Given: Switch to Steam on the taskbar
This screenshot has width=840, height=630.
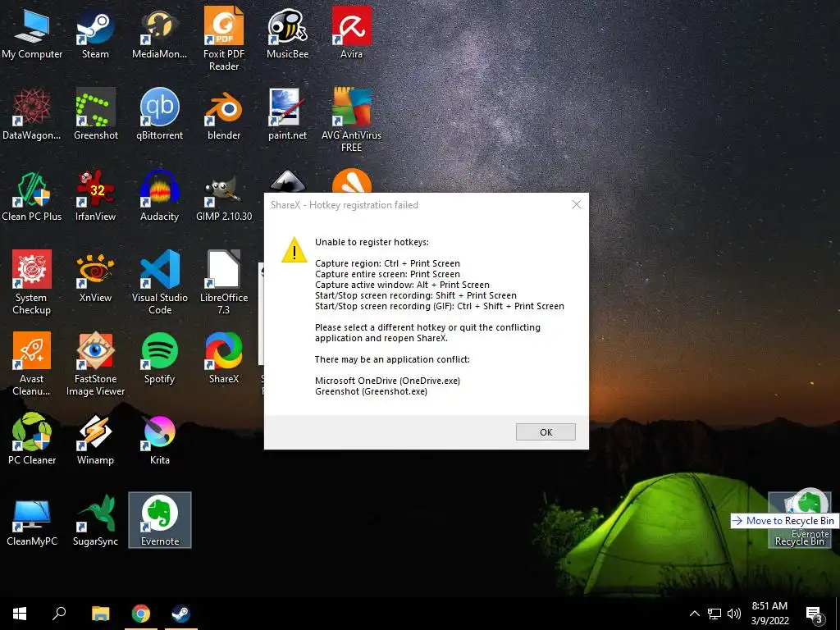Looking at the screenshot, I should [180, 614].
